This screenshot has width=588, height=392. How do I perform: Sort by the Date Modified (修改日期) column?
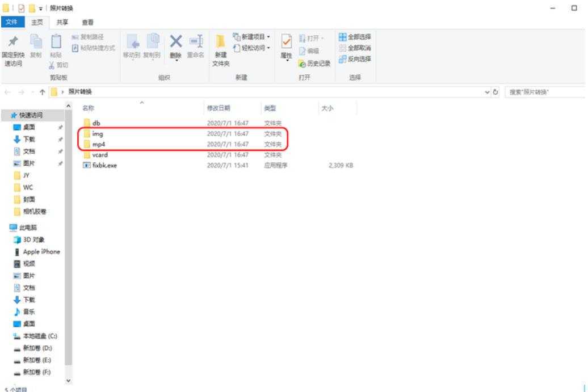point(219,108)
